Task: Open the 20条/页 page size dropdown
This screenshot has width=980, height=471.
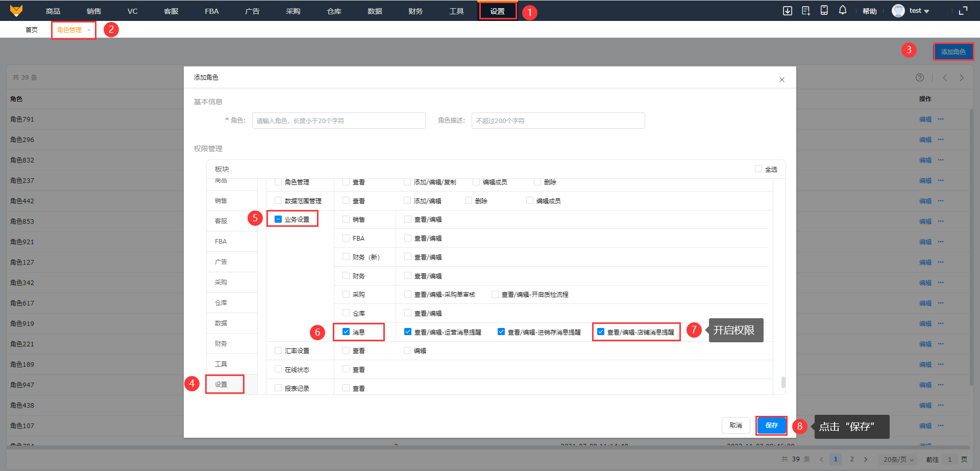Action: click(x=898, y=459)
